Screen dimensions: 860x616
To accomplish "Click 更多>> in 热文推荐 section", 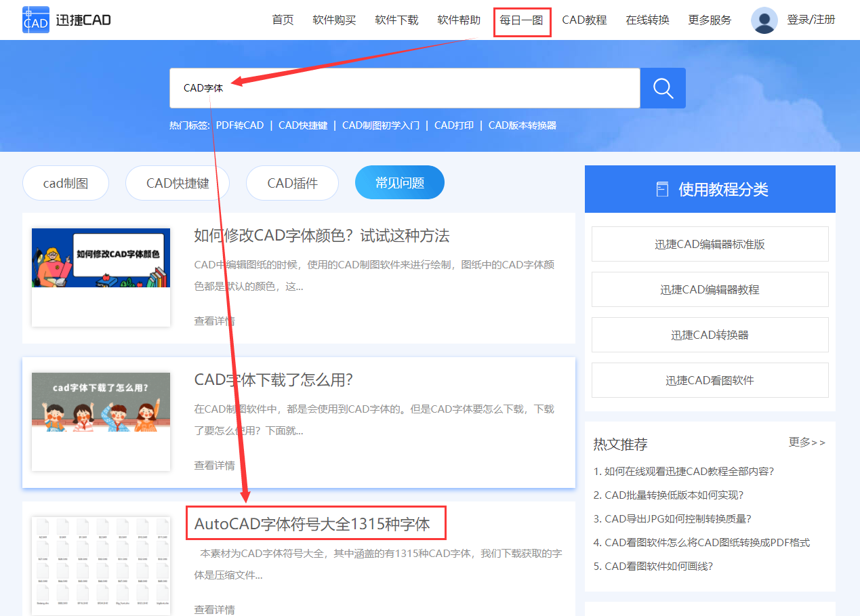I will 807,443.
